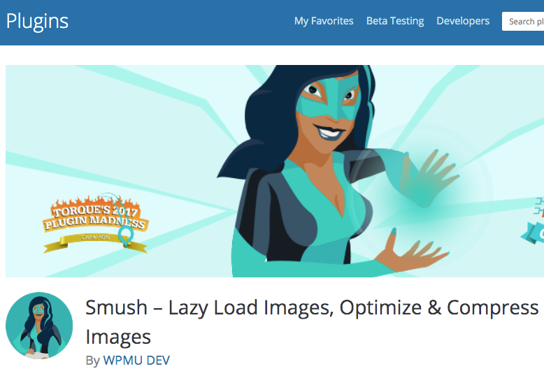Click the glowing teal energy orb
The height and width of the screenshot is (392, 544).
420,198
